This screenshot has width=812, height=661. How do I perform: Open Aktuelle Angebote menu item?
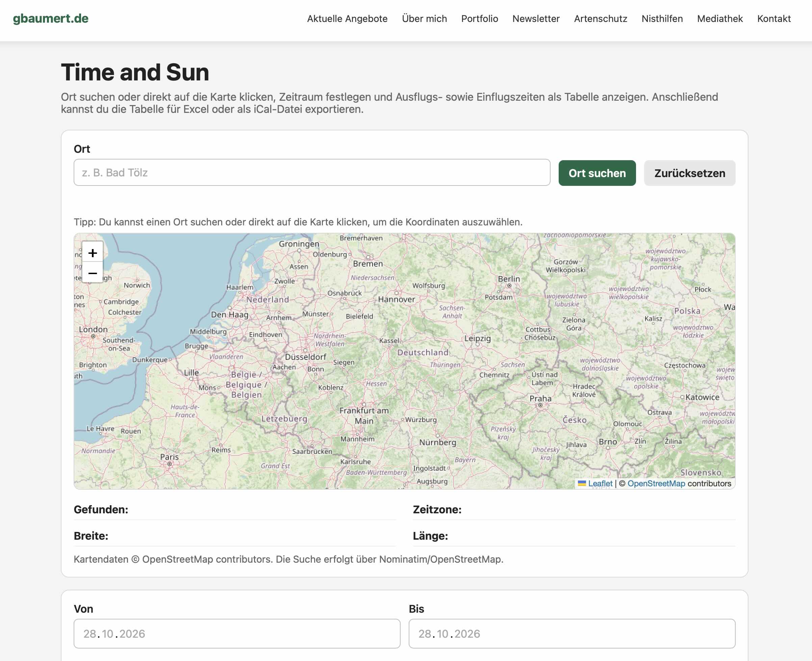[x=347, y=19]
